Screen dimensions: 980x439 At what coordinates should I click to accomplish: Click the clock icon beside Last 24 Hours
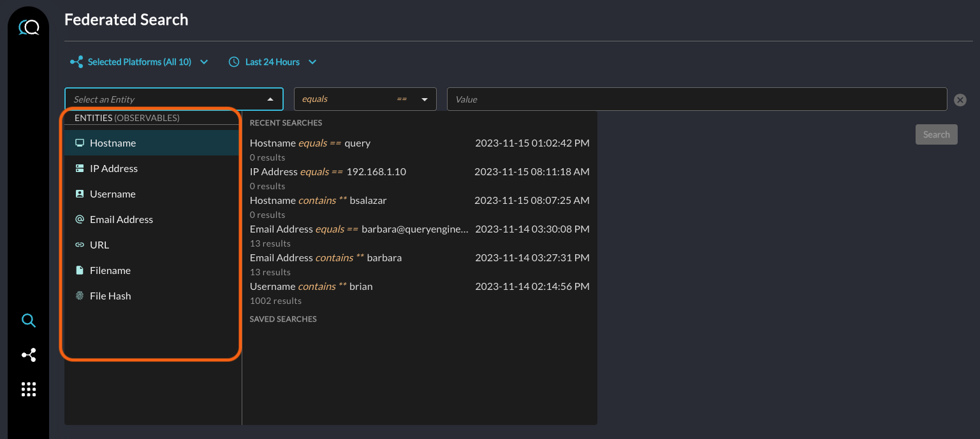pos(234,62)
